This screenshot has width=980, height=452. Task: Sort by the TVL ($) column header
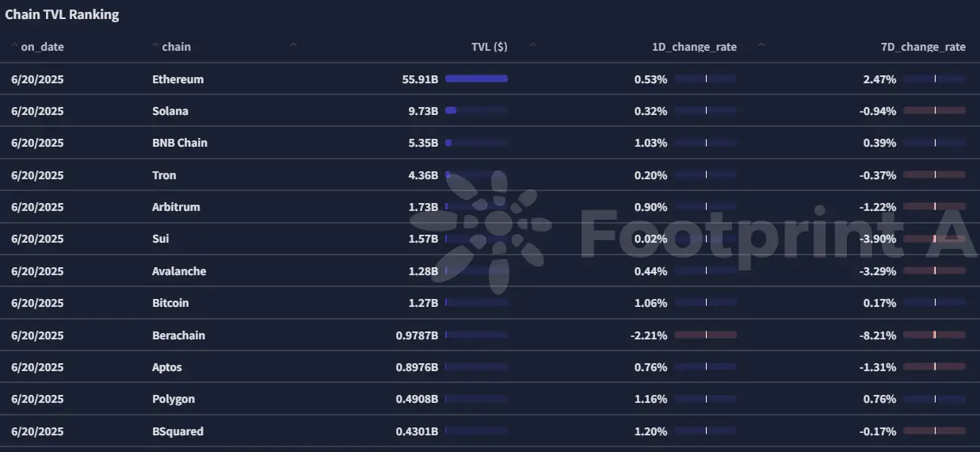pos(489,47)
